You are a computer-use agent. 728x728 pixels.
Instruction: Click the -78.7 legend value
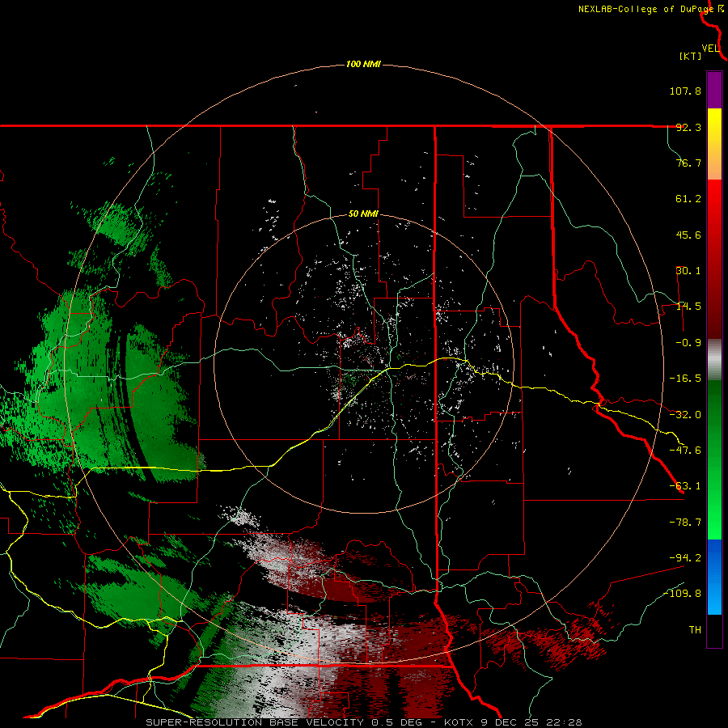tap(685, 523)
